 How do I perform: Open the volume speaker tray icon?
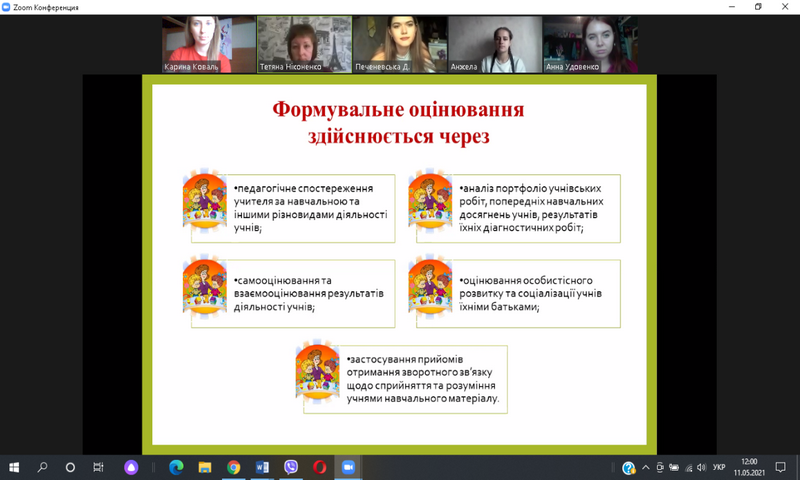[702, 467]
